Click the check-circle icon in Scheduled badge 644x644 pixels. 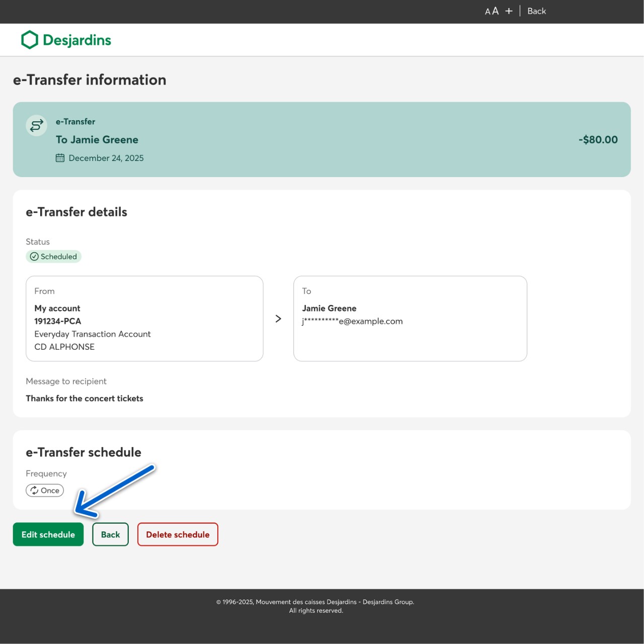(34, 257)
